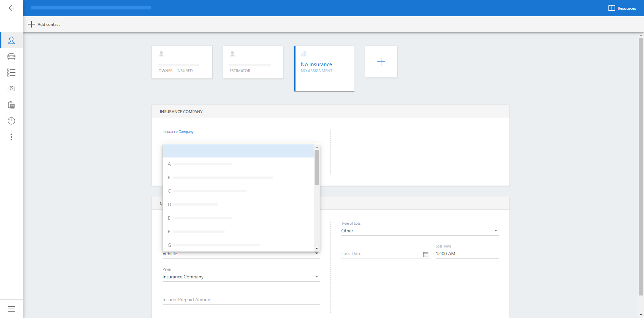The height and width of the screenshot is (318, 644).
Task: Open the history clock sidebar icon
Action: [11, 121]
